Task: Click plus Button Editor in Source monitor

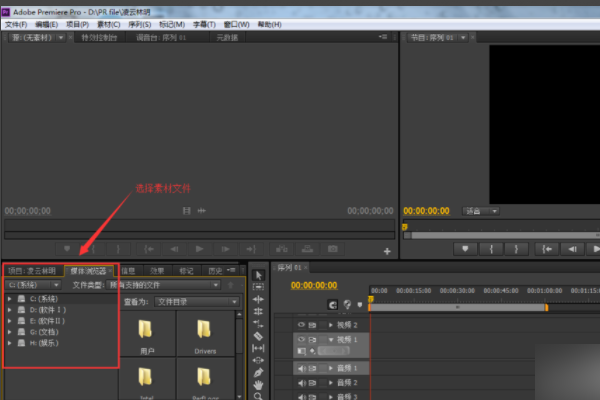Action: (x=387, y=251)
